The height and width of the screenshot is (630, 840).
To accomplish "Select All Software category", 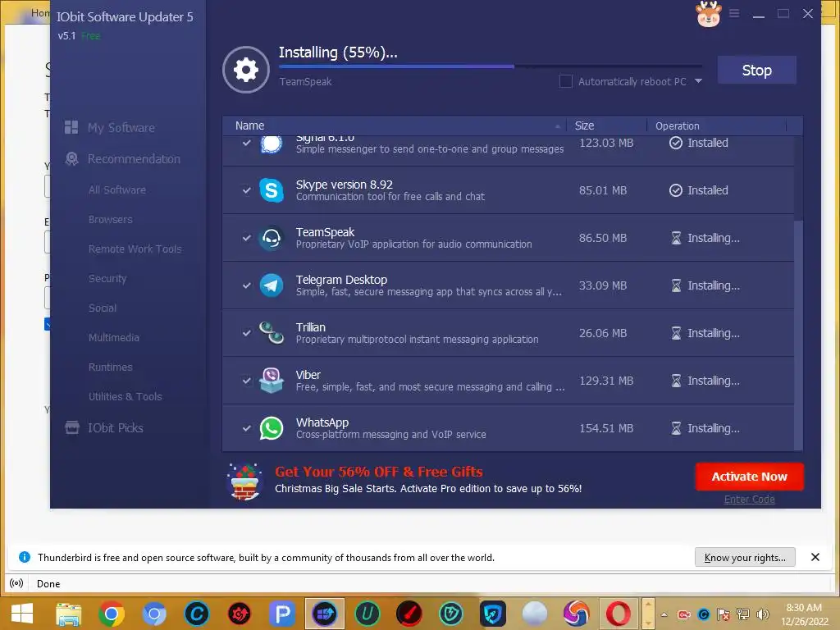I will pos(116,189).
